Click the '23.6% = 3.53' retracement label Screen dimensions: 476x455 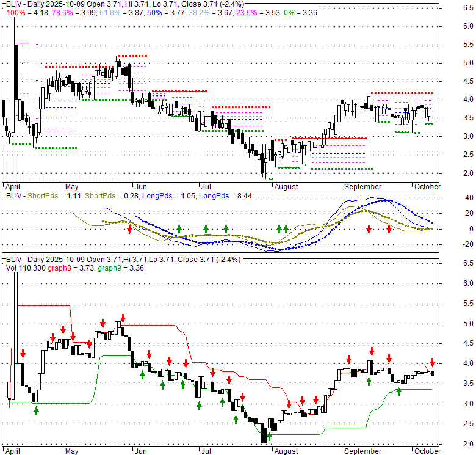click(x=258, y=13)
